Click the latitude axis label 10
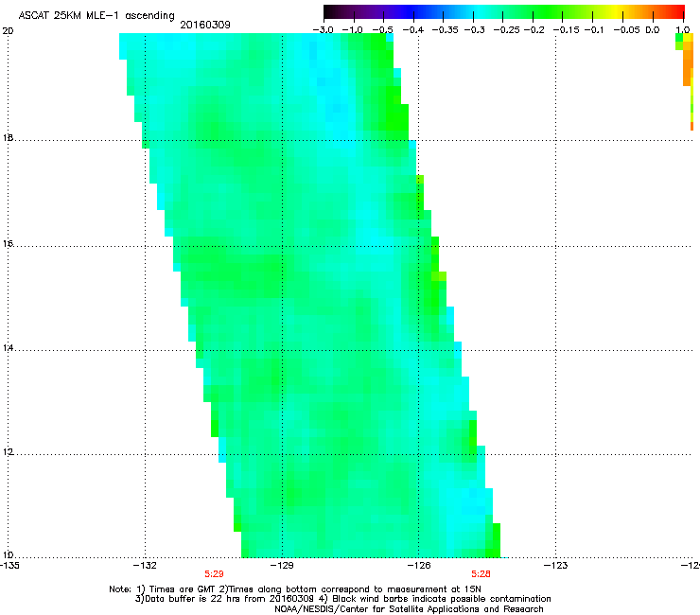700x615 pixels. point(8,555)
